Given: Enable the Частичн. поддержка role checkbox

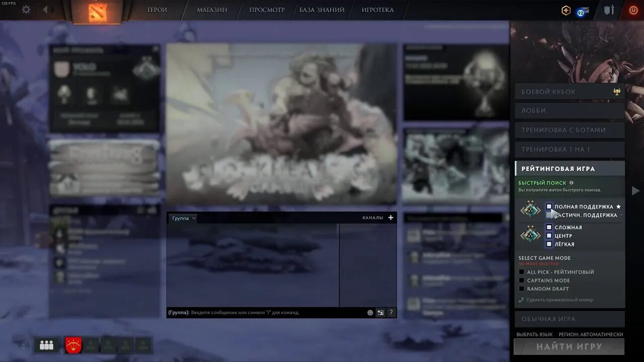Looking at the screenshot, I should click(549, 215).
